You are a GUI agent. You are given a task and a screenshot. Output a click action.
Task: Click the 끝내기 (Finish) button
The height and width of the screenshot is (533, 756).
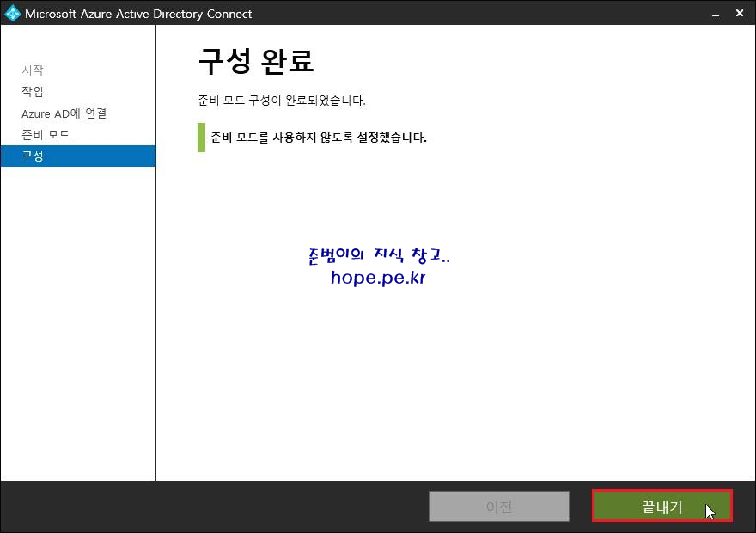[662, 506]
